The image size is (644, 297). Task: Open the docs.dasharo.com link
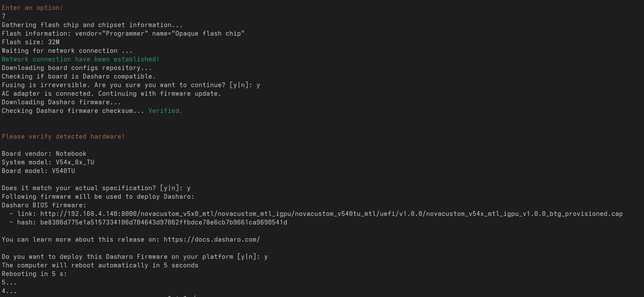coord(212,239)
